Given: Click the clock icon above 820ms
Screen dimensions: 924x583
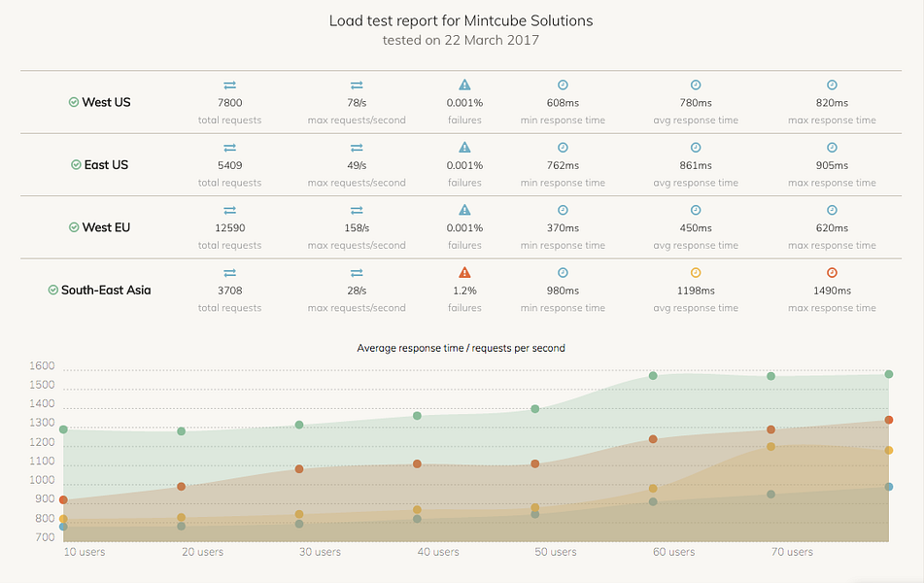Looking at the screenshot, I should tap(832, 85).
